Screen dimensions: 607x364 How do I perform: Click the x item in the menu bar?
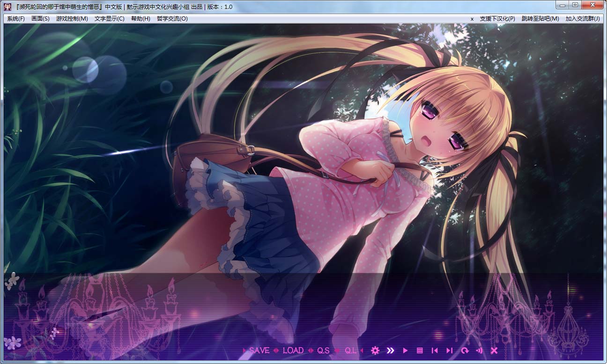(472, 19)
